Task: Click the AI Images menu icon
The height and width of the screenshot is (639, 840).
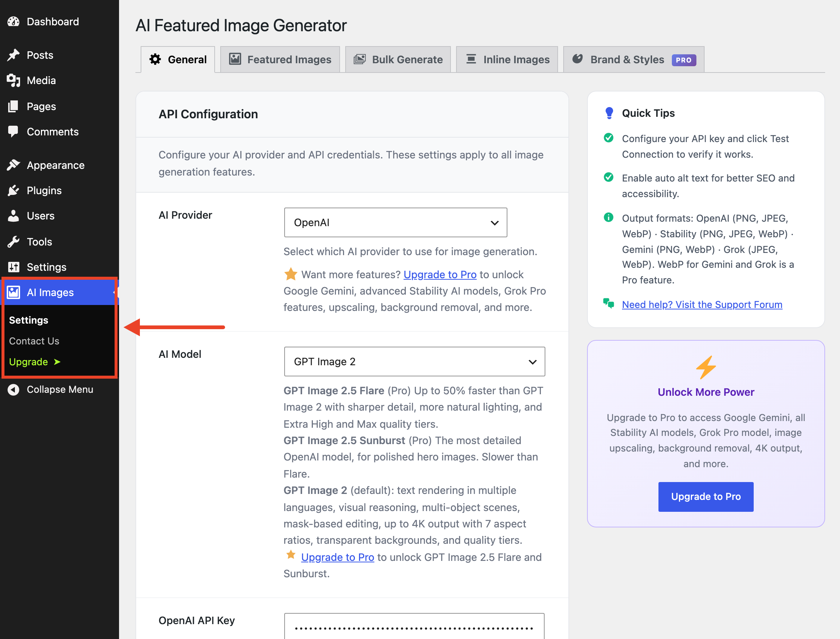Action: coord(14,292)
